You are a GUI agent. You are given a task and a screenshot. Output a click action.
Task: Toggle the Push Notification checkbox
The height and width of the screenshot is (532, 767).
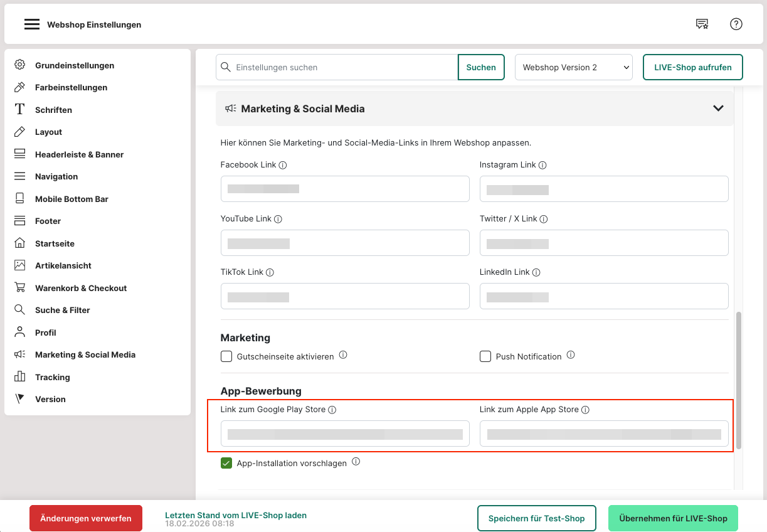coord(485,356)
